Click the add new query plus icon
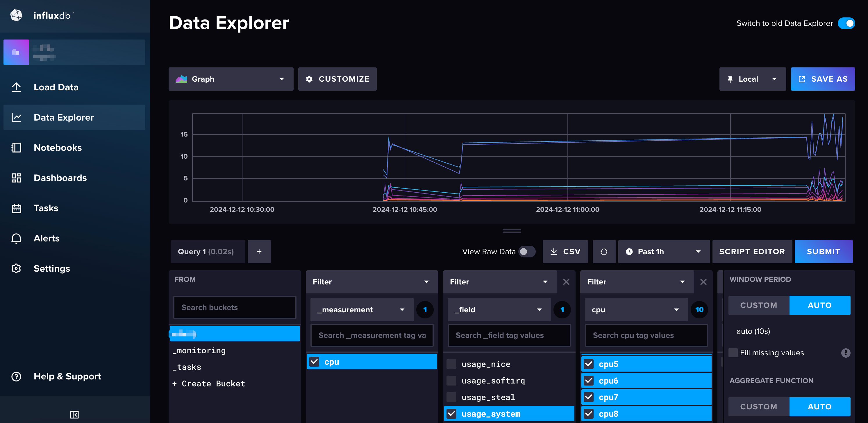Image resolution: width=868 pixels, height=423 pixels. click(259, 252)
